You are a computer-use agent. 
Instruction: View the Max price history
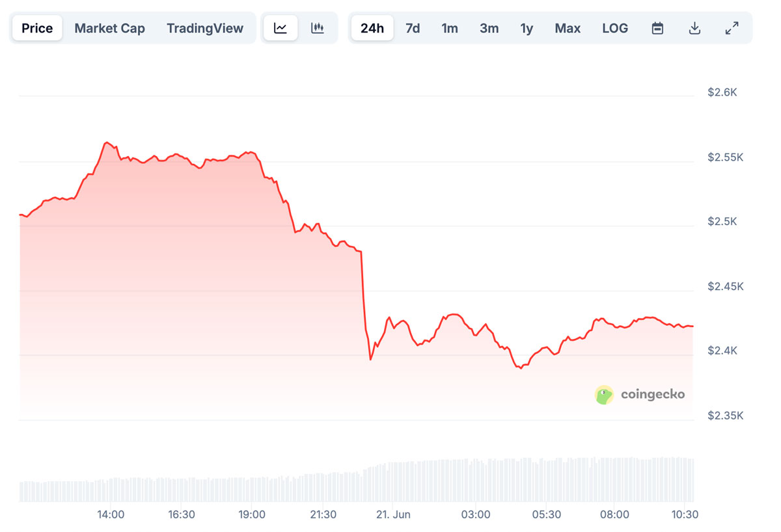point(568,28)
